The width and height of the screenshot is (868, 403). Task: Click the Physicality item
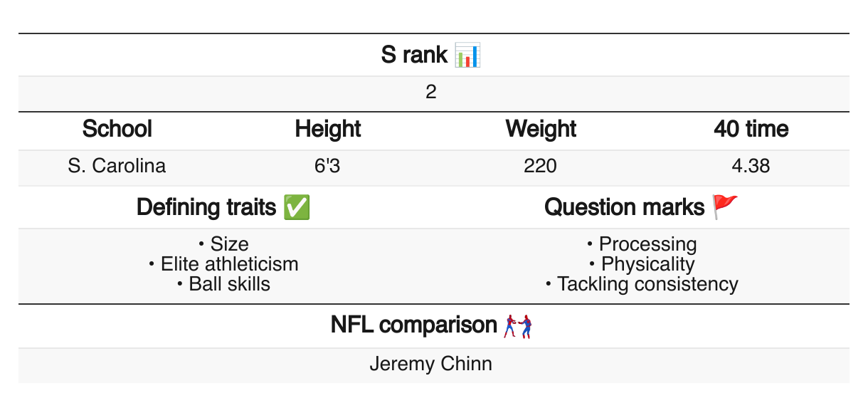pos(647,264)
